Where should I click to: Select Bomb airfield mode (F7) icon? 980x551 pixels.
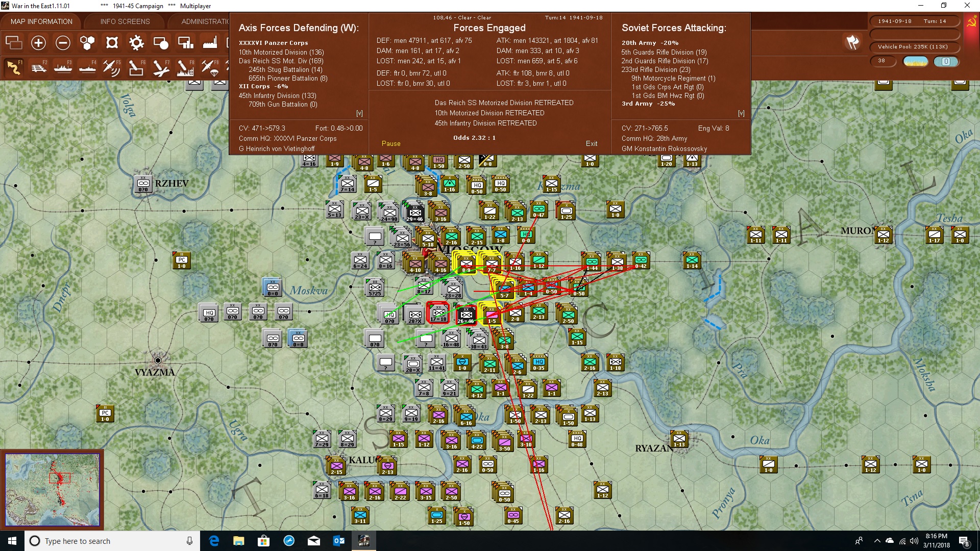[x=161, y=68]
